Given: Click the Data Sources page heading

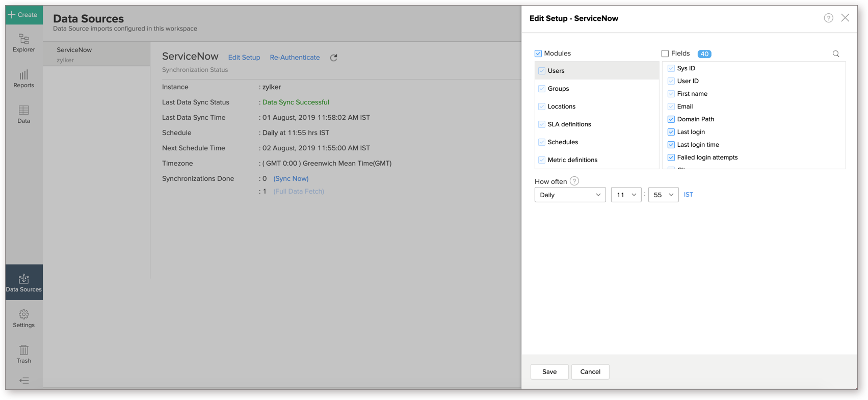Looking at the screenshot, I should [89, 19].
